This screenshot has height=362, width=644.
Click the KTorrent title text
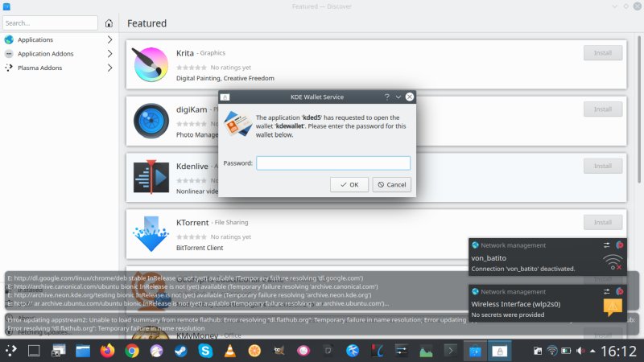[192, 223]
